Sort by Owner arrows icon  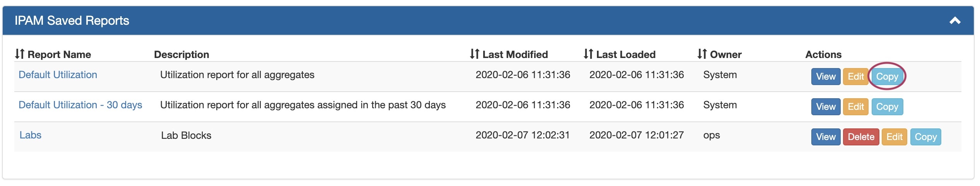[x=702, y=54]
